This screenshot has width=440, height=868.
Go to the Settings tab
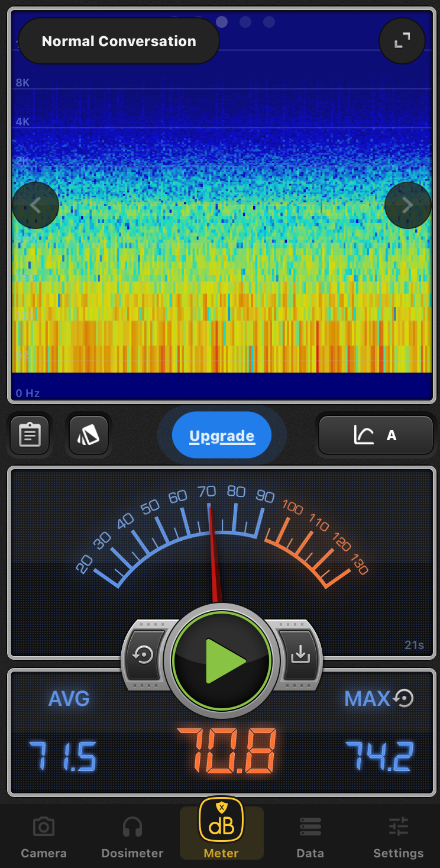(399, 838)
